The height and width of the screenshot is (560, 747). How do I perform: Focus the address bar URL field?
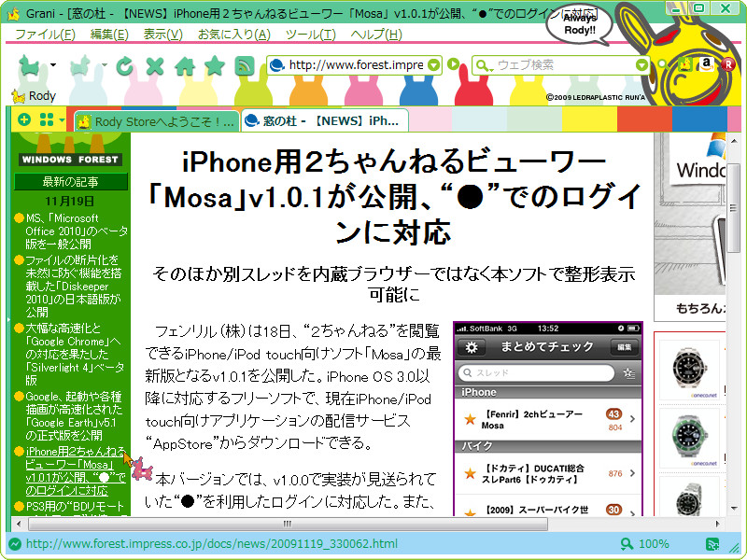[356, 64]
